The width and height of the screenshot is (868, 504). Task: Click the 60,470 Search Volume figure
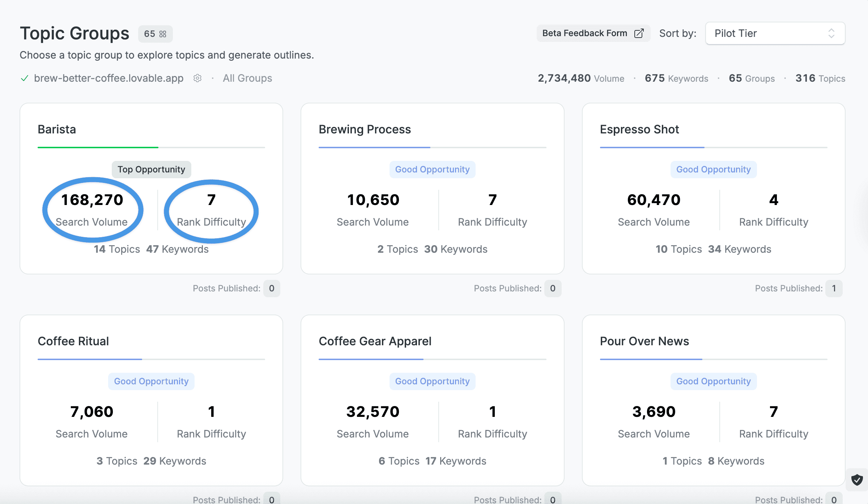point(654,200)
